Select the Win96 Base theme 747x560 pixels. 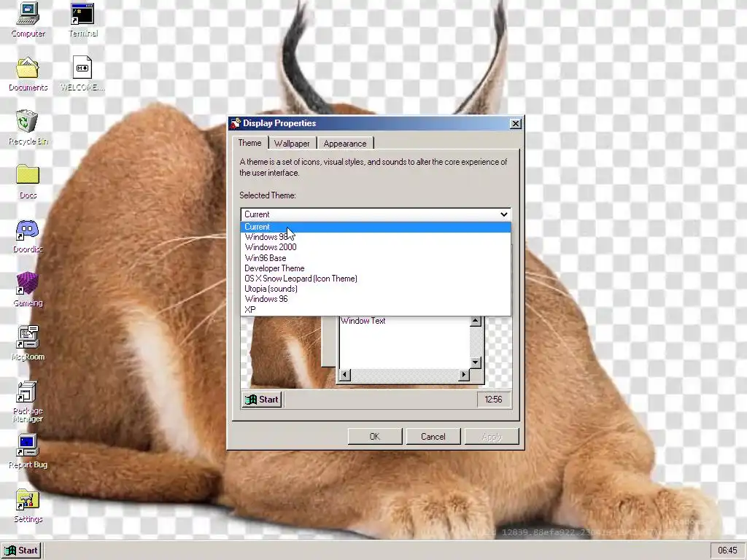tap(376, 258)
